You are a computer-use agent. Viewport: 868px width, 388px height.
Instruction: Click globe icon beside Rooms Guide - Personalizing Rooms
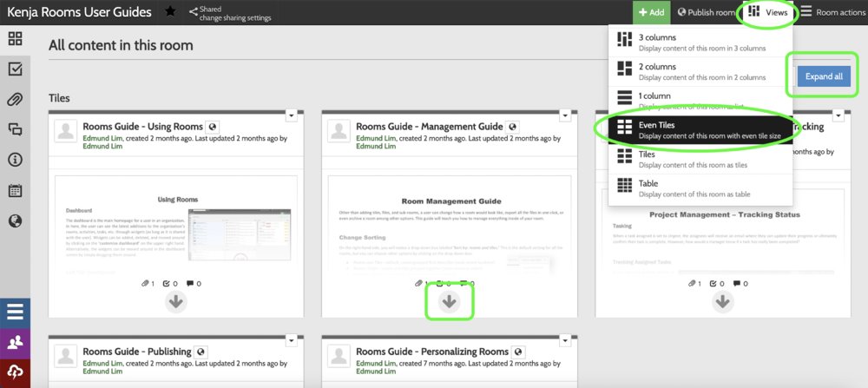click(518, 352)
